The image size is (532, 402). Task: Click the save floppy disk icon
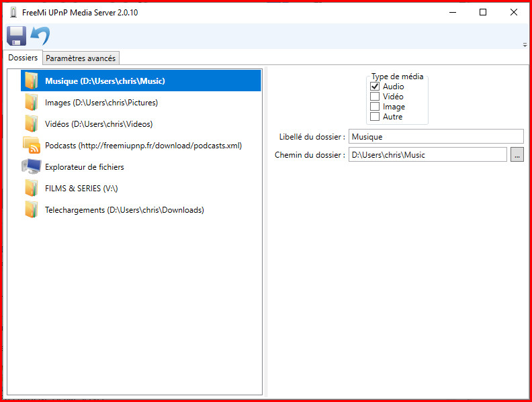click(x=16, y=36)
